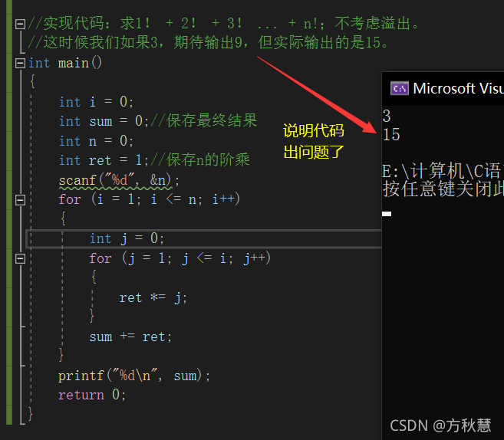
Task: Click the scanf("%d", &n); statement
Action: point(119,180)
